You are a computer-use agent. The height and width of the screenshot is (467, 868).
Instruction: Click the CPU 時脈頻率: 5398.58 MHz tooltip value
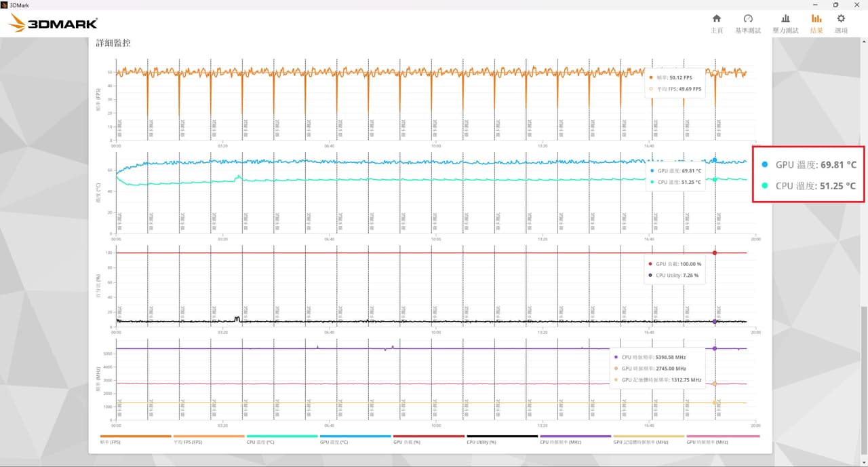click(x=654, y=356)
